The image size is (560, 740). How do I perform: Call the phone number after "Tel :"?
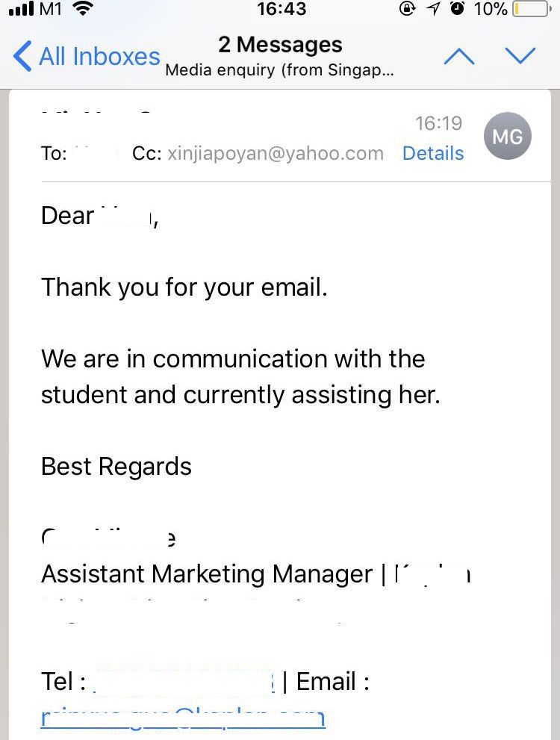[185, 681]
